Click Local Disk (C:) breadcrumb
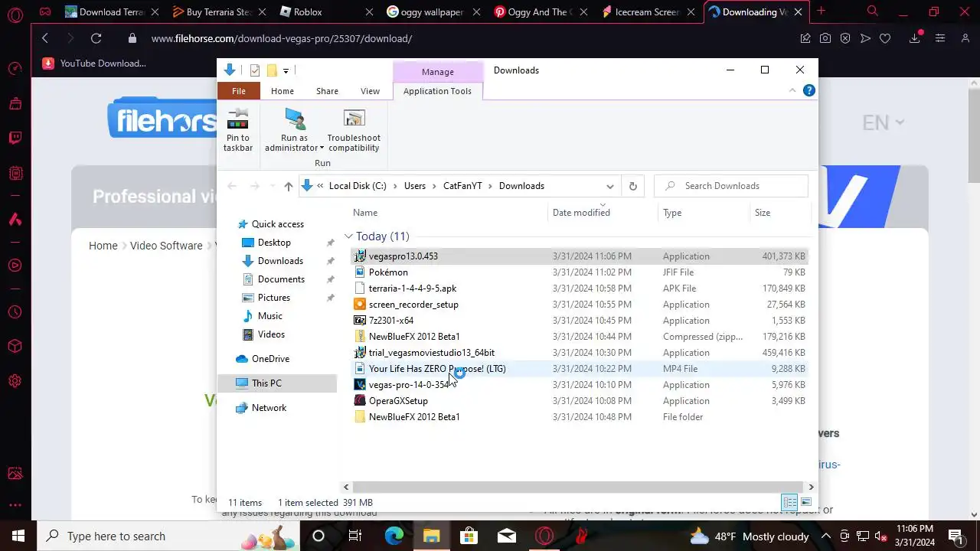Viewport: 980px width, 551px height. click(358, 186)
